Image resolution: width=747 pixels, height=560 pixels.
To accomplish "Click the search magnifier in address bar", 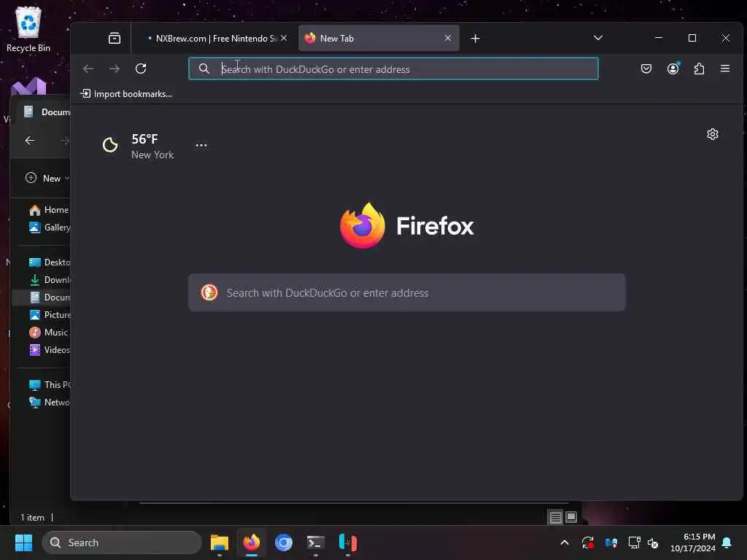I will [x=204, y=69].
